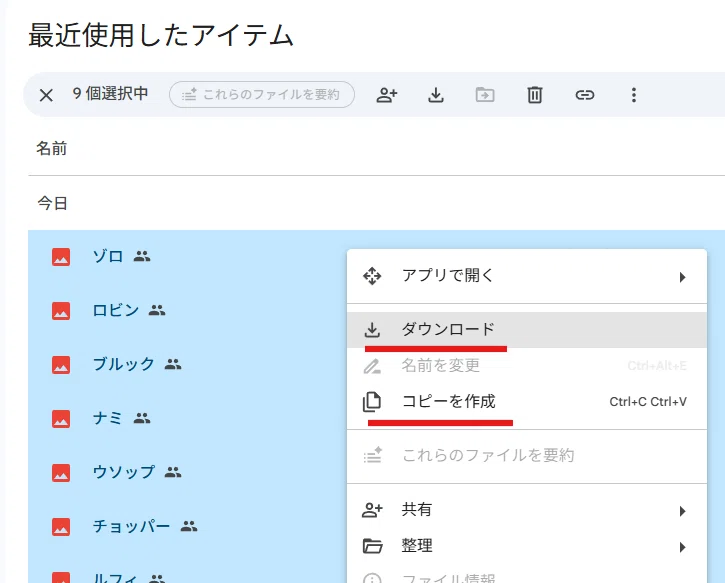Click the image file icon for ロビン
The image size is (725, 583).
click(61, 311)
